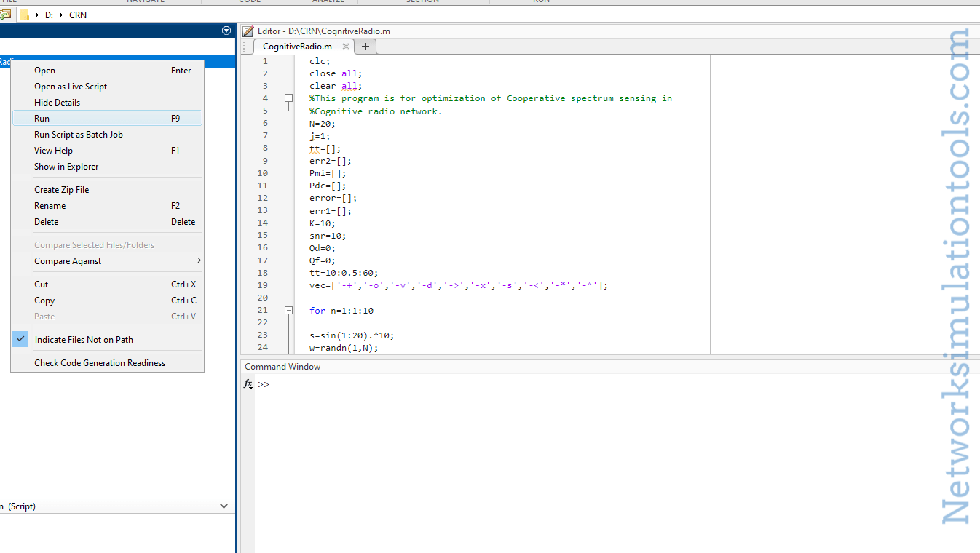Image resolution: width=980 pixels, height=553 pixels.
Task: Toggle Indicate Files Not on Path
Action: click(84, 339)
